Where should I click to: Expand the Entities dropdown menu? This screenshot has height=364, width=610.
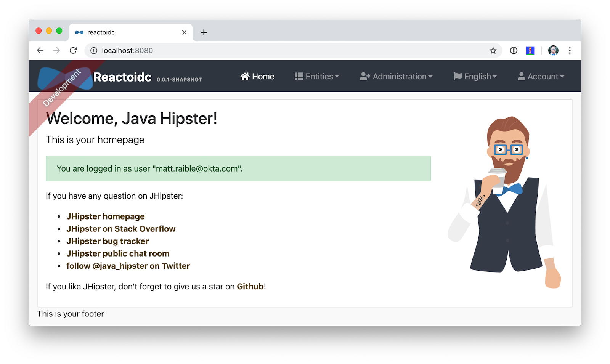(316, 77)
